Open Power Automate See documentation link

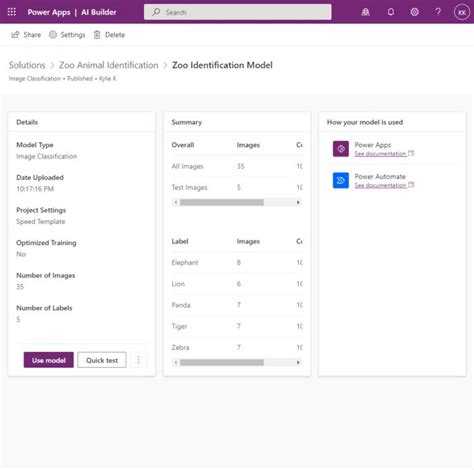pos(380,185)
